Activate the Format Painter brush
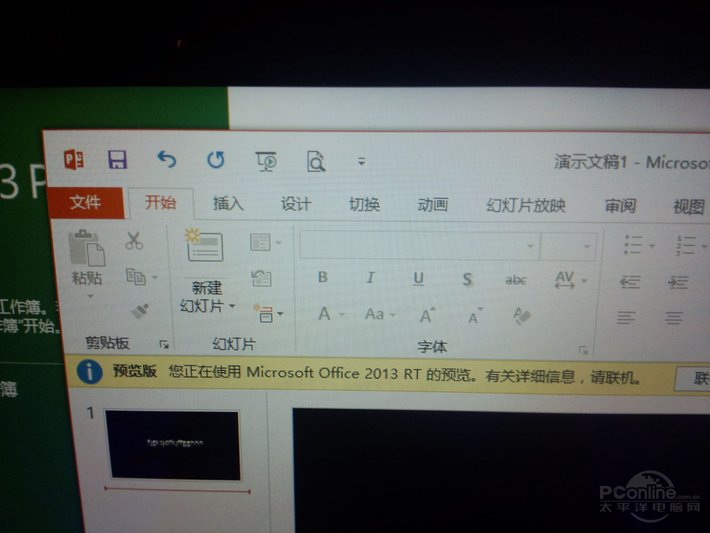 pos(140,311)
